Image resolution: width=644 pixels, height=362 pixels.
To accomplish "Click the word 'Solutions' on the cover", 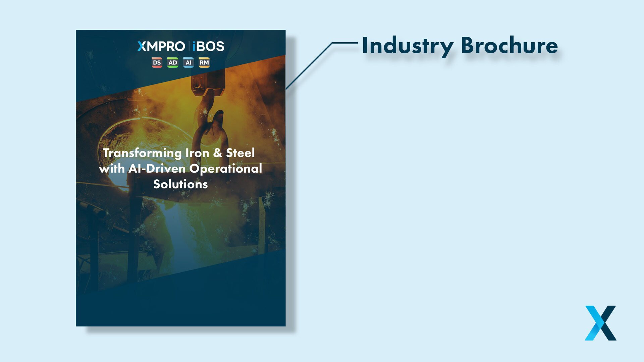I will (180, 184).
